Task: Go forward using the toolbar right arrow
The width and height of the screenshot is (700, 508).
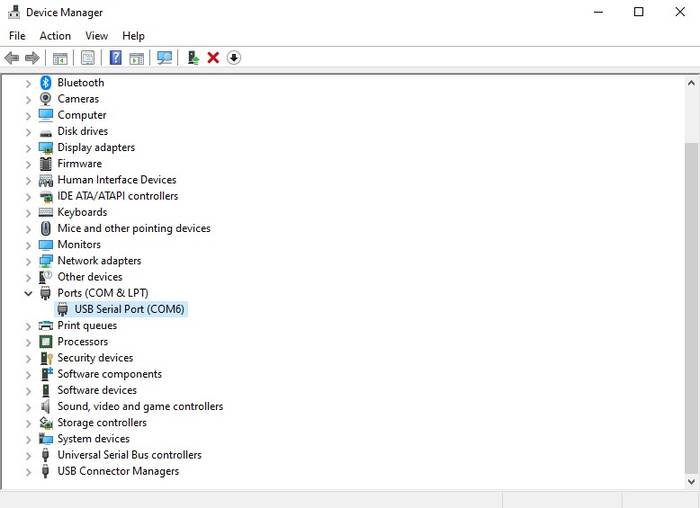Action: (x=32, y=58)
